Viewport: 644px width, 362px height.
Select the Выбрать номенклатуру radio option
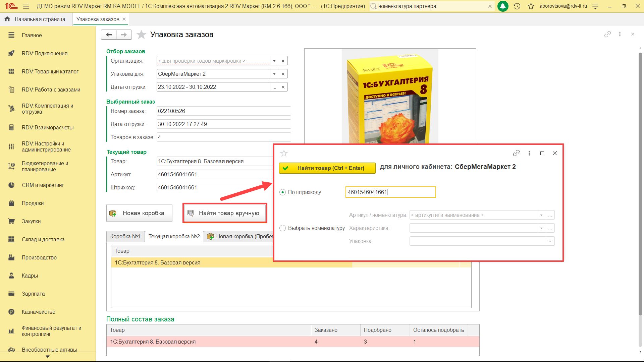click(282, 228)
